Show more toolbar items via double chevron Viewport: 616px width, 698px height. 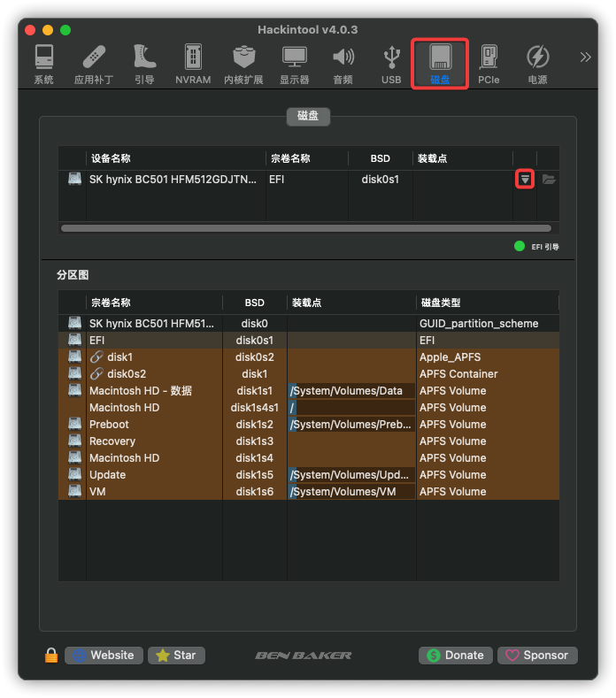pyautogui.click(x=585, y=57)
